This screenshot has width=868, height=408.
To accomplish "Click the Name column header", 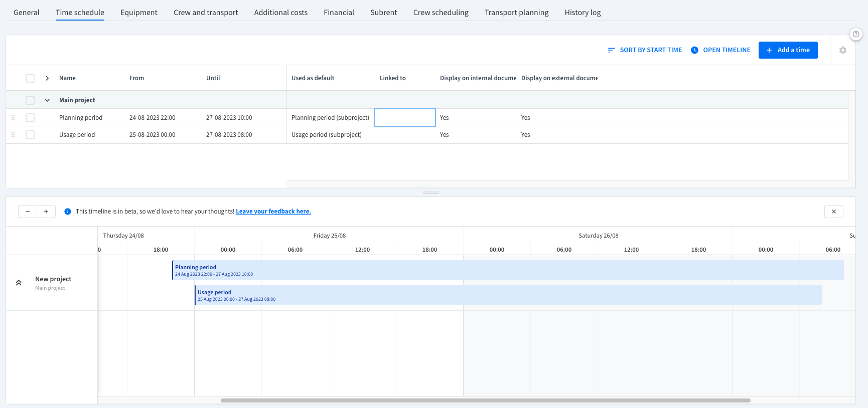I will click(67, 78).
